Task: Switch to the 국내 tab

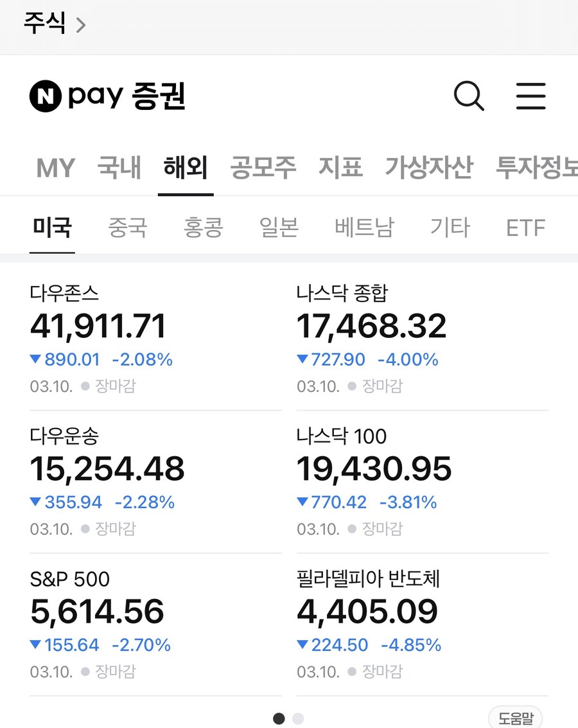Action: point(119,168)
